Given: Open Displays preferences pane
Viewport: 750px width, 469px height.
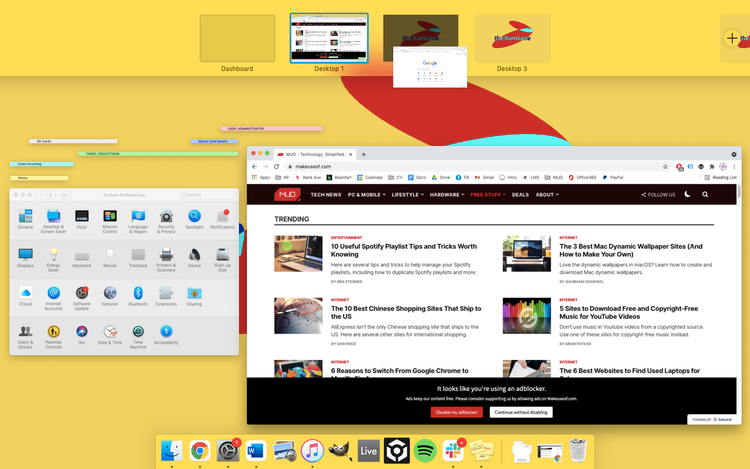Looking at the screenshot, I should coord(25,258).
